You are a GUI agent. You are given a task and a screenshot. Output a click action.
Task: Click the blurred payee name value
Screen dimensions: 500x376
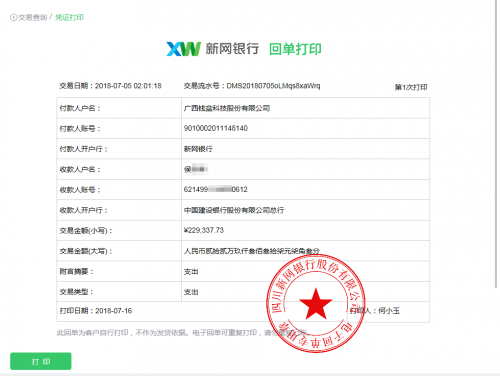[x=196, y=169]
